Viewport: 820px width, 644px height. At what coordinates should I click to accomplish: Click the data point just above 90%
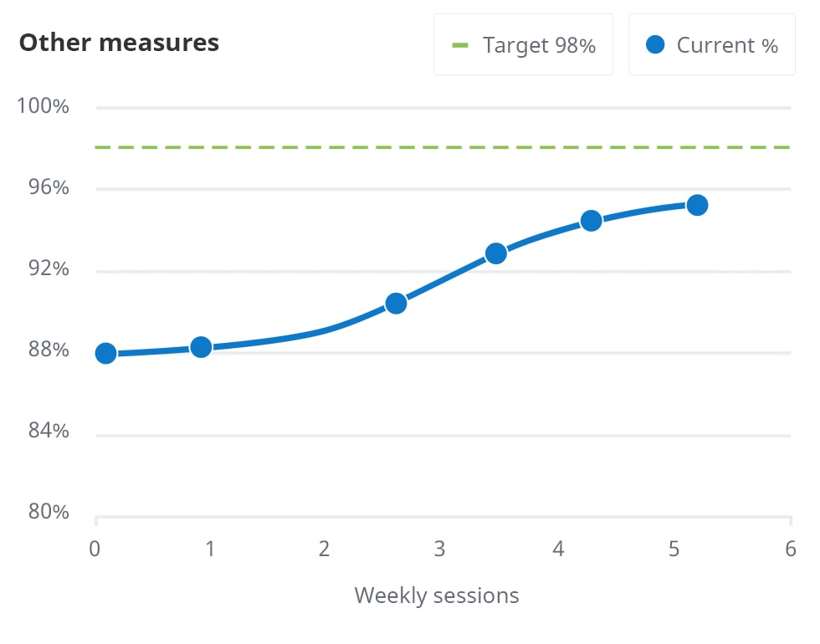[396, 303]
